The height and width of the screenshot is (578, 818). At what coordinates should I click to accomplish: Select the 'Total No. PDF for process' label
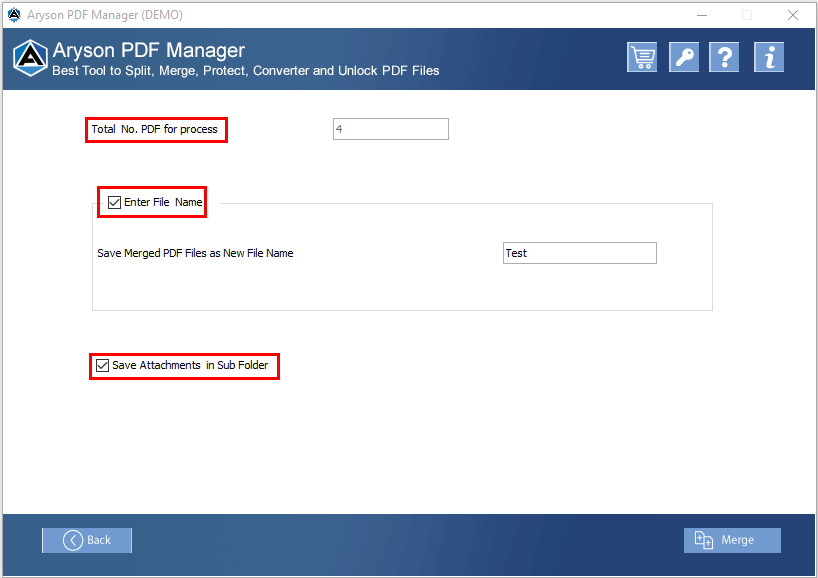(154, 129)
